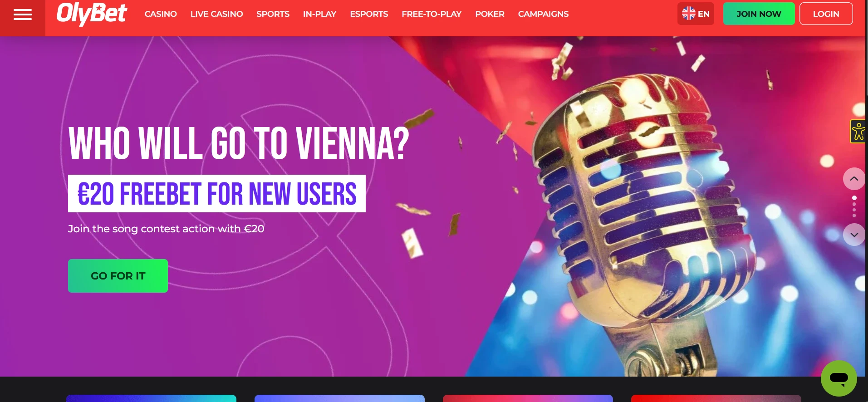Go to previous slide with up arrow
868x402 pixels.
coord(854,179)
